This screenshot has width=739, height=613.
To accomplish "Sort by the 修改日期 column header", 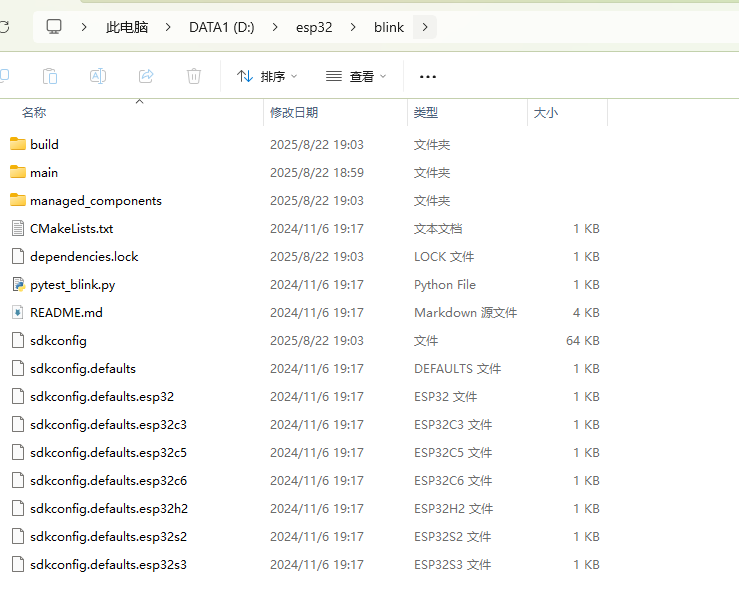I will pos(294,113).
